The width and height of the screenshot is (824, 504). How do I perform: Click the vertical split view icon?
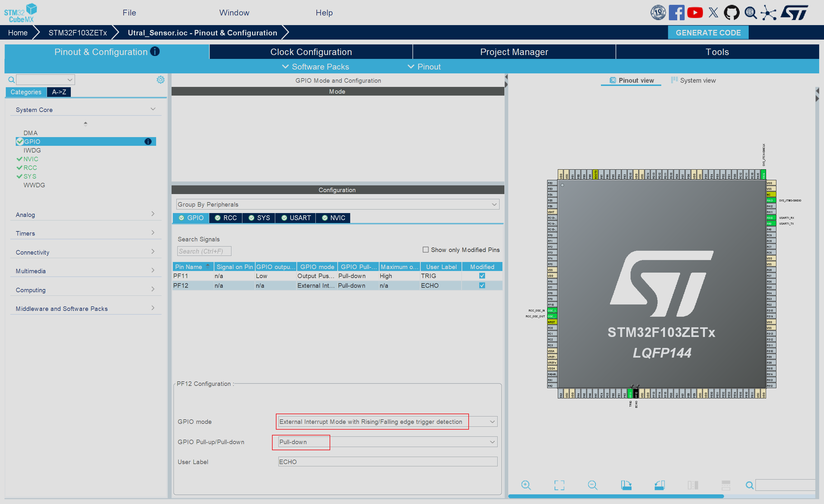693,485
